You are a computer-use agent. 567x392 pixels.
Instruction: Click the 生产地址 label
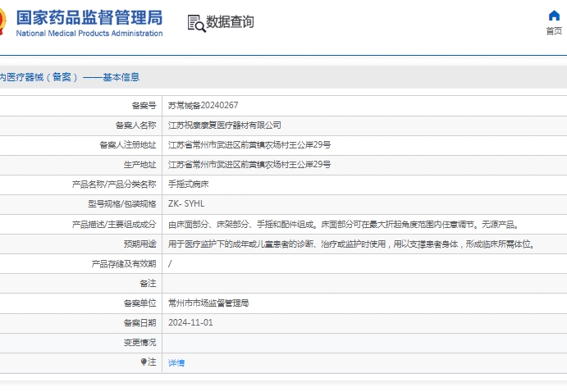[140, 165]
